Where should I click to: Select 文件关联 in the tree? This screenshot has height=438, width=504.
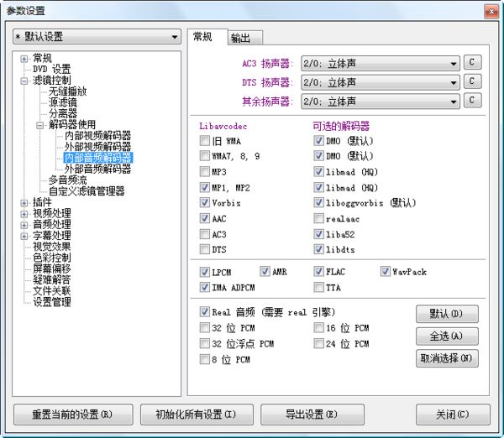[52, 291]
